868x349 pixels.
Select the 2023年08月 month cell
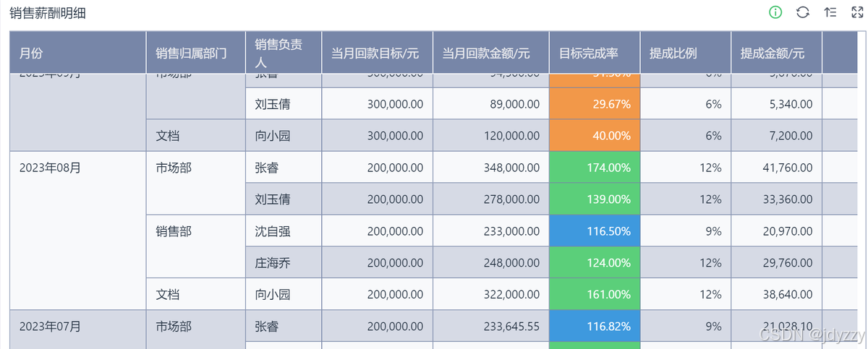click(x=78, y=230)
